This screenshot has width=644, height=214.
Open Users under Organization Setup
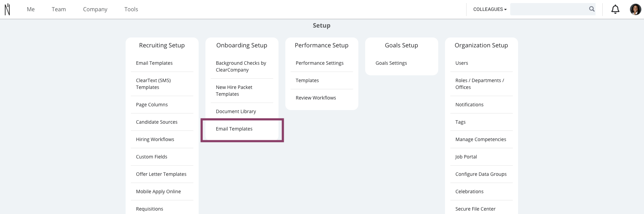(462, 63)
